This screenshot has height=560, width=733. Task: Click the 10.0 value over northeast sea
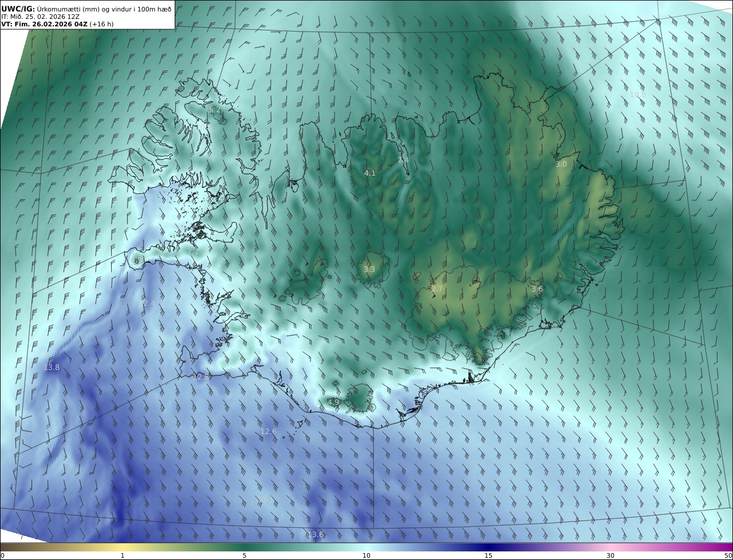click(x=637, y=95)
